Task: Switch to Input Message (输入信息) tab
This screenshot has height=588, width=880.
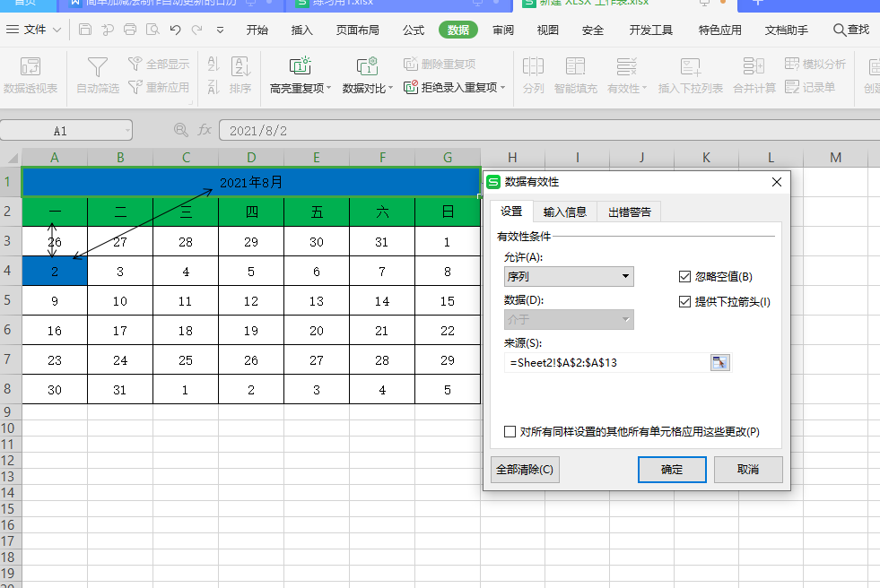Action: 564,212
